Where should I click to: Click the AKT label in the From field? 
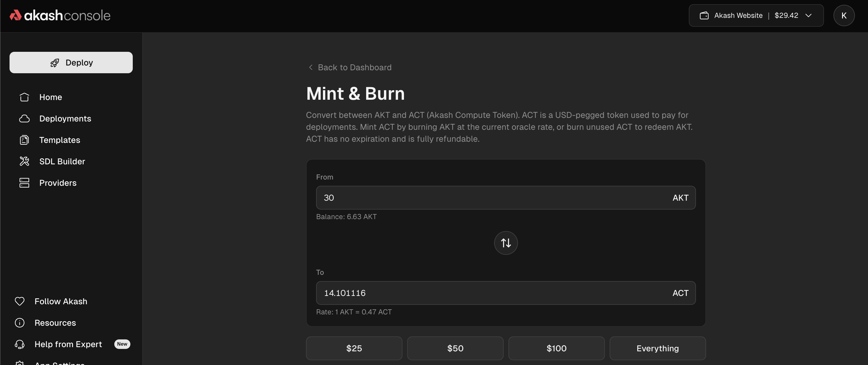pos(680,198)
